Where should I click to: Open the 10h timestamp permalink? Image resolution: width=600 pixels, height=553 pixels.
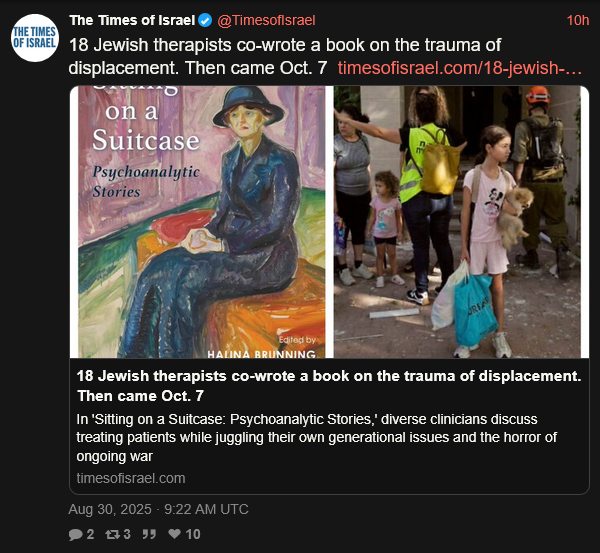(x=577, y=20)
